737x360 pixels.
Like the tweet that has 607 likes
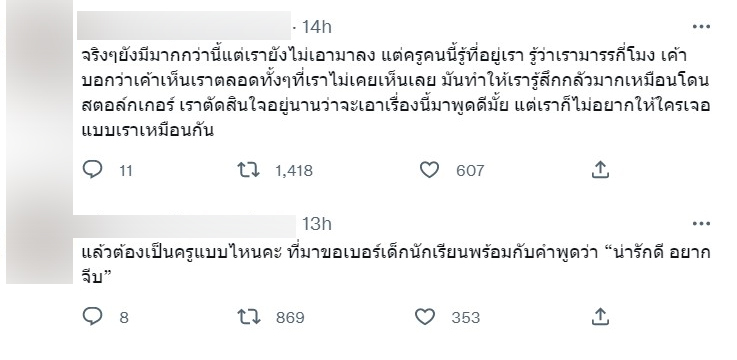(x=429, y=170)
